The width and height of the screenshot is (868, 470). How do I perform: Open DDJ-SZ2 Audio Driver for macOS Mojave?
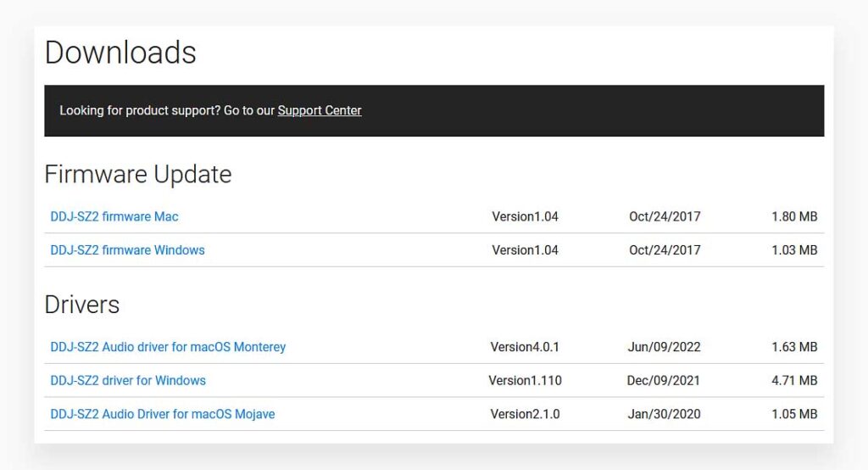(x=162, y=414)
